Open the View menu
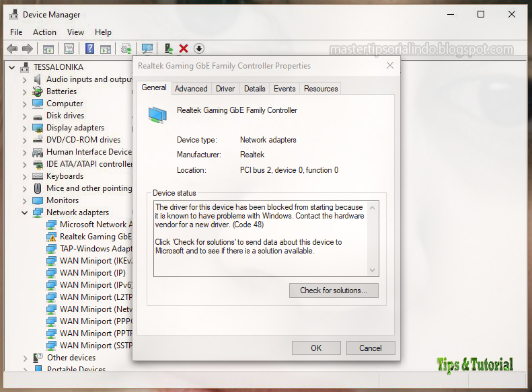The image size is (532, 392). coord(75,32)
